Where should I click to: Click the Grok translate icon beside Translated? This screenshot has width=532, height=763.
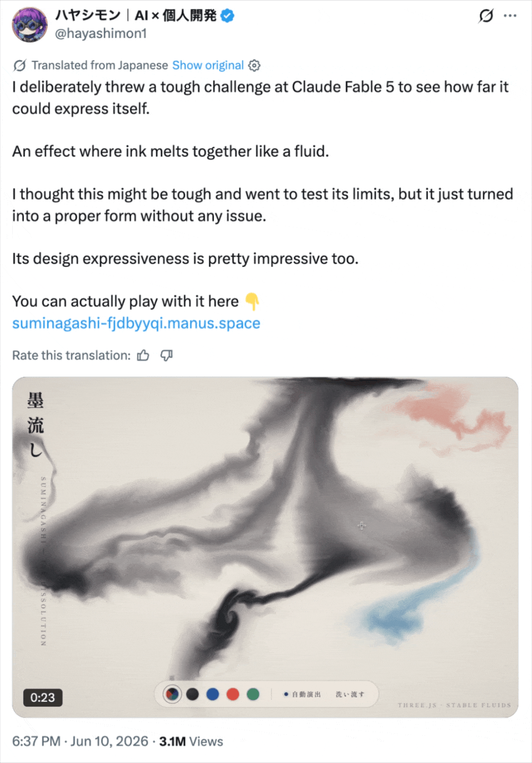19,65
